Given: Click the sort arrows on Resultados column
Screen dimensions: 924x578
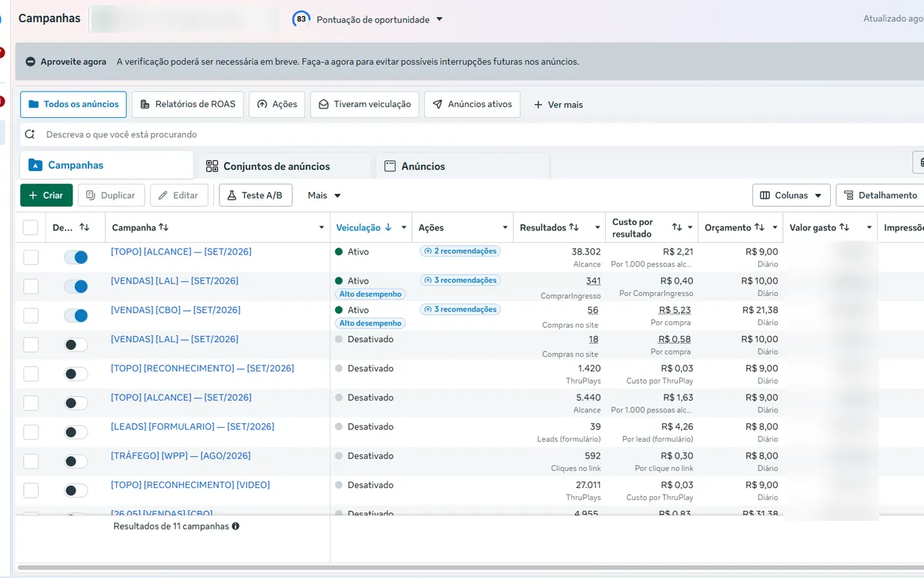Looking at the screenshot, I should point(574,227).
